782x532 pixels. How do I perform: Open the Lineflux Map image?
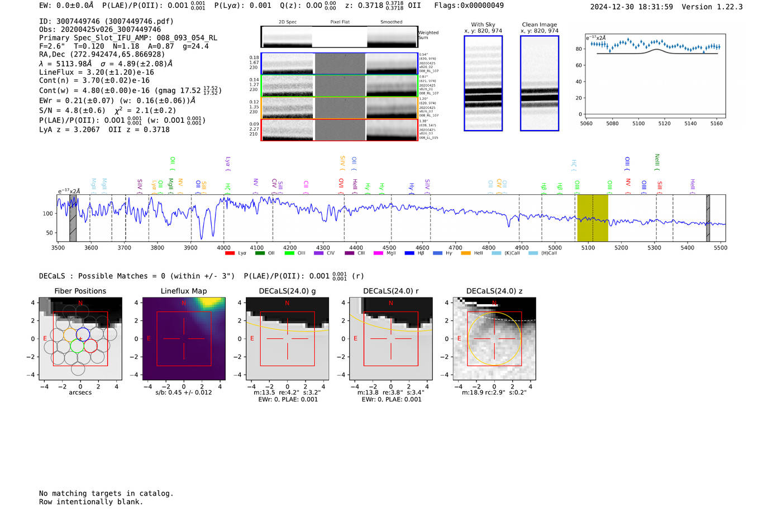[184, 339]
